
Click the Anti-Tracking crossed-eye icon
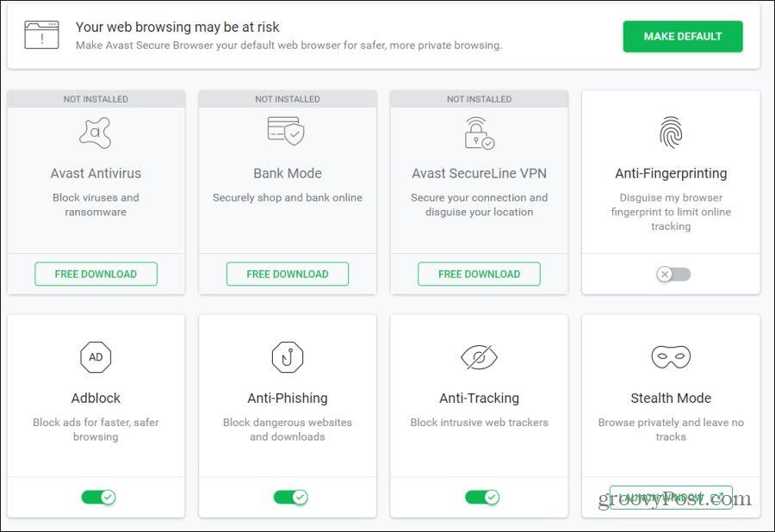click(479, 356)
